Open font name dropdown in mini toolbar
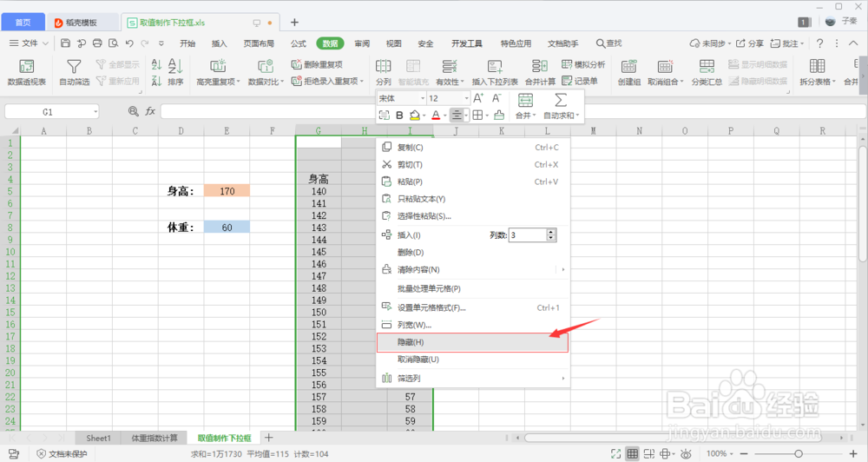 423,99
